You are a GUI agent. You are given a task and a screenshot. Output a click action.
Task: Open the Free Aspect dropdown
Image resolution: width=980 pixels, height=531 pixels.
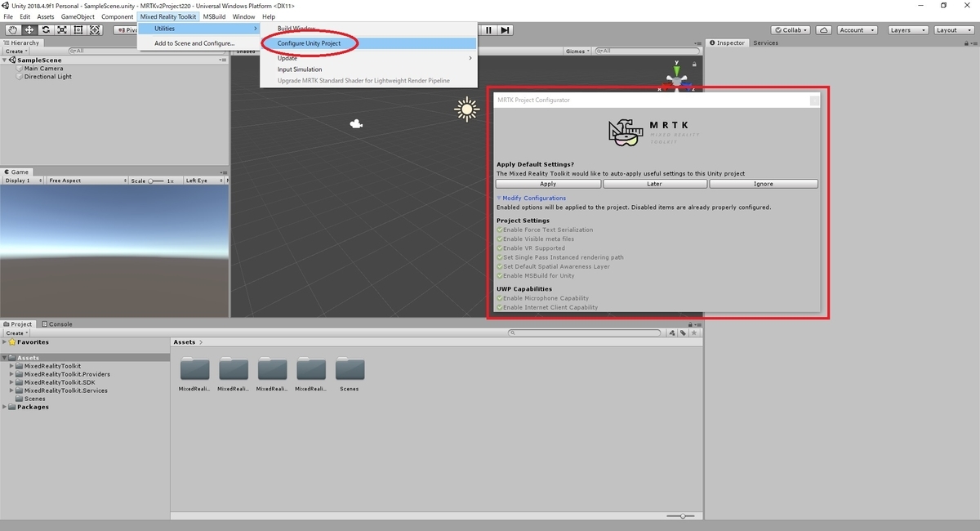coord(87,181)
